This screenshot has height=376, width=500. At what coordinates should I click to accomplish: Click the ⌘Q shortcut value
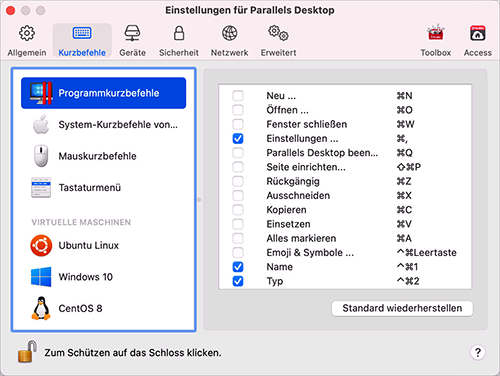(x=404, y=153)
